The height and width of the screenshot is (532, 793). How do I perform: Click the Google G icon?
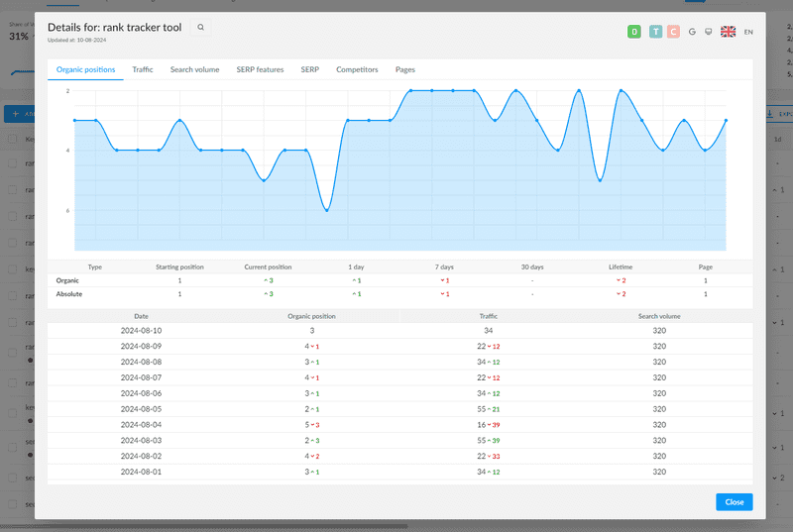692,32
